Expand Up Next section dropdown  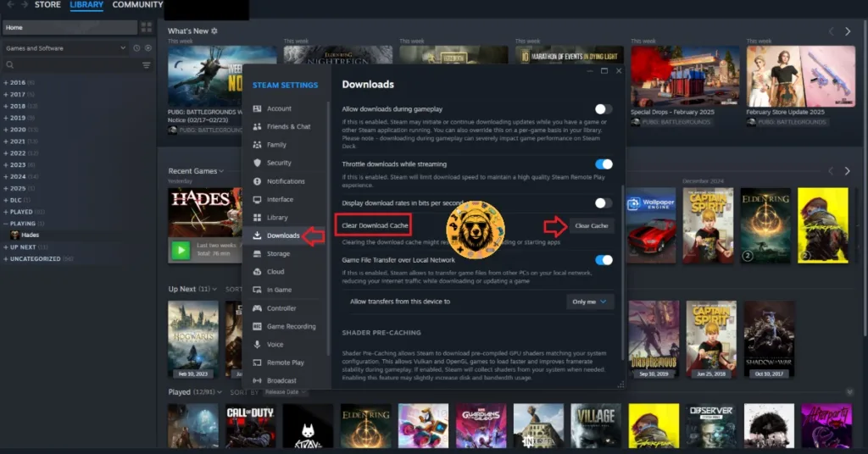214,289
